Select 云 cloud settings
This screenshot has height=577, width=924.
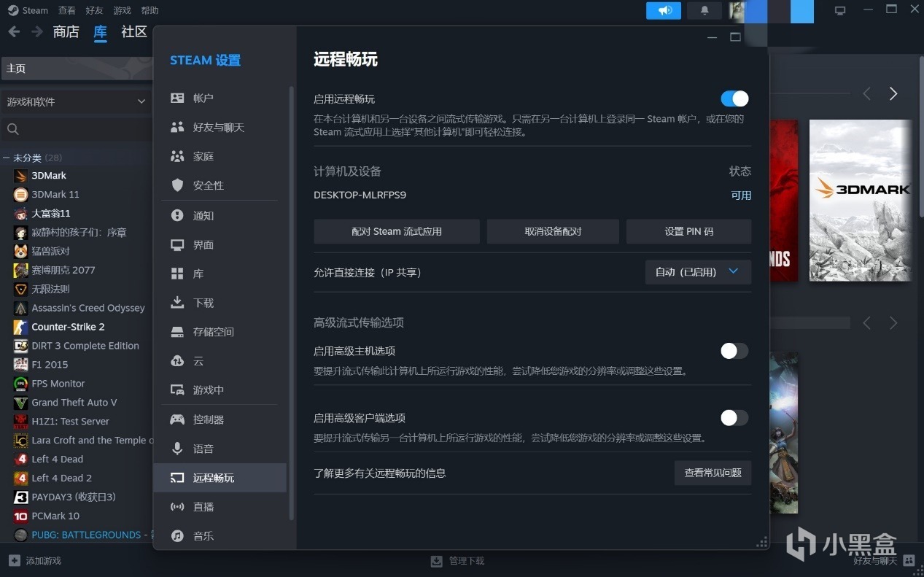(220, 361)
